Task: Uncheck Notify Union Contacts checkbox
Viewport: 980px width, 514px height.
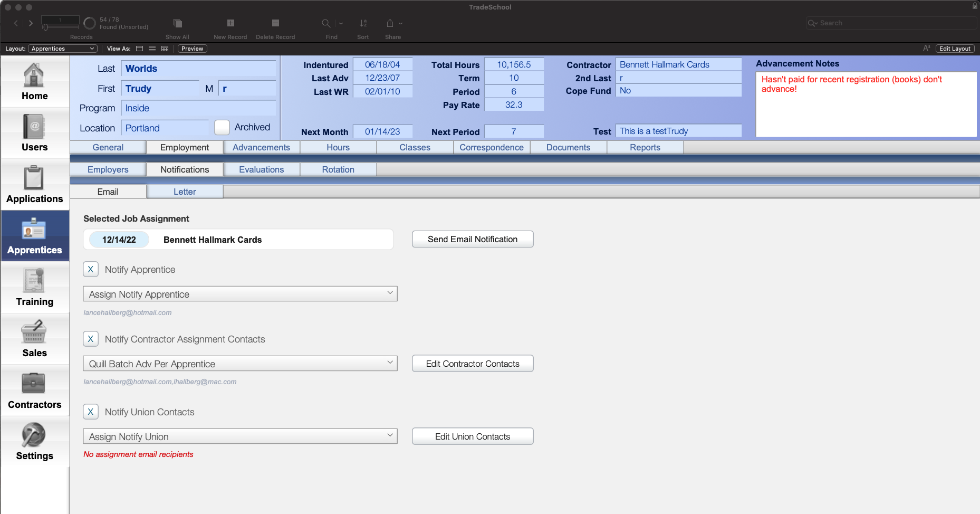Action: [91, 412]
